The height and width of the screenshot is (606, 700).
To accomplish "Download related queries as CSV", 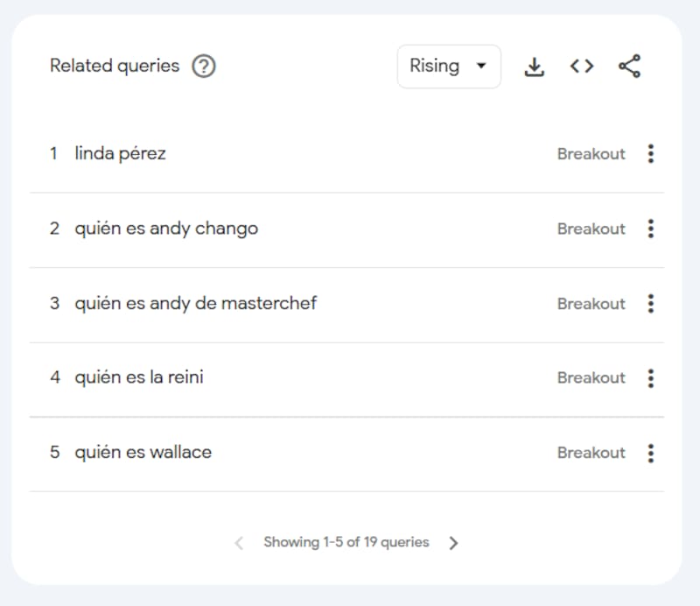I will (x=534, y=67).
